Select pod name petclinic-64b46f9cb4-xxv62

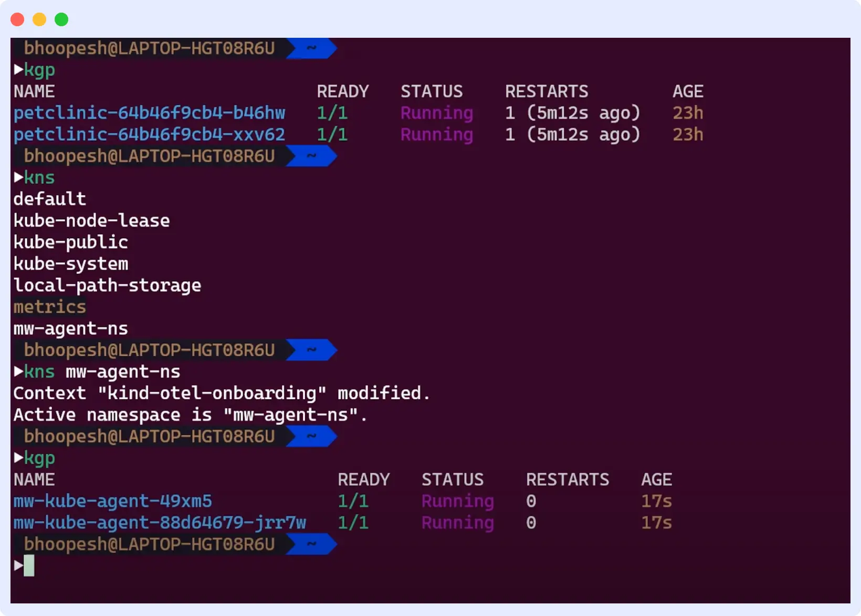(149, 134)
